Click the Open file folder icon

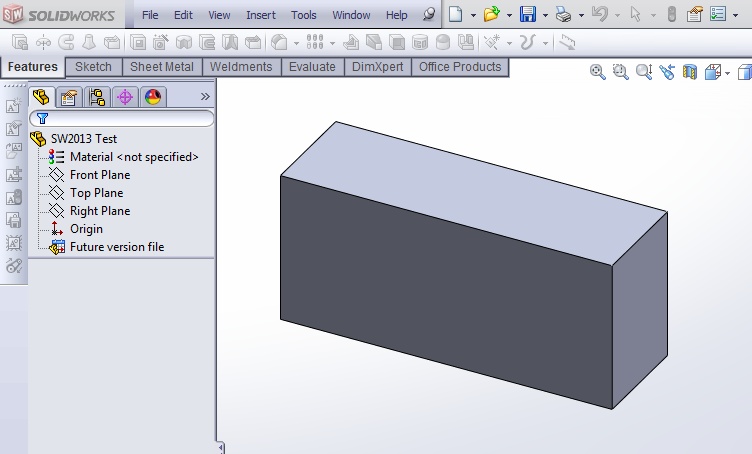click(491, 14)
